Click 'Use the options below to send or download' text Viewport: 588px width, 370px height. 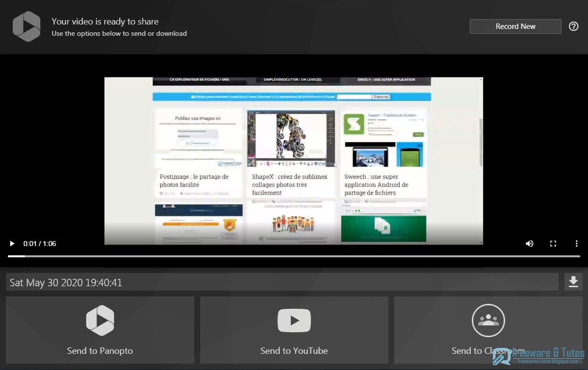119,33
